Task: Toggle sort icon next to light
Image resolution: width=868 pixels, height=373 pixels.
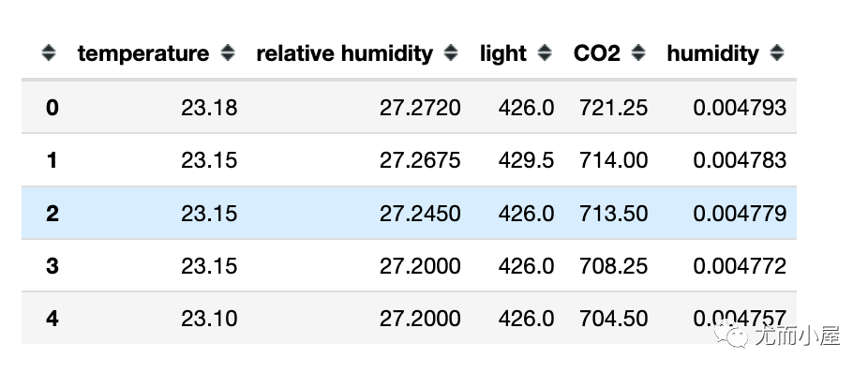Action: (545, 53)
